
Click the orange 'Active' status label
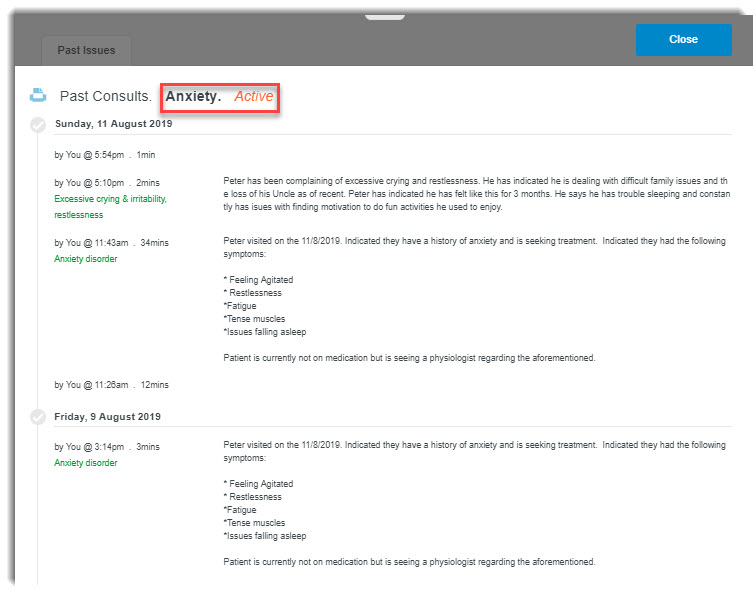[x=254, y=97]
